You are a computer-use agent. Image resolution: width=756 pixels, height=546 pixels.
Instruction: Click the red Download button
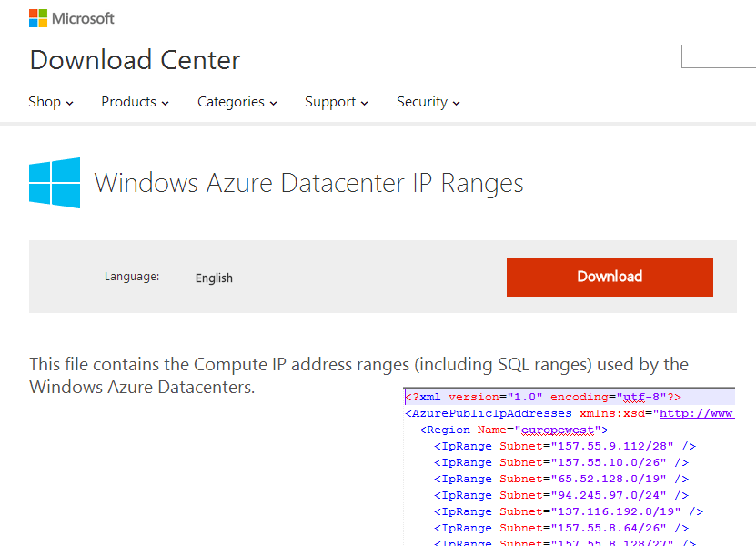tap(609, 277)
